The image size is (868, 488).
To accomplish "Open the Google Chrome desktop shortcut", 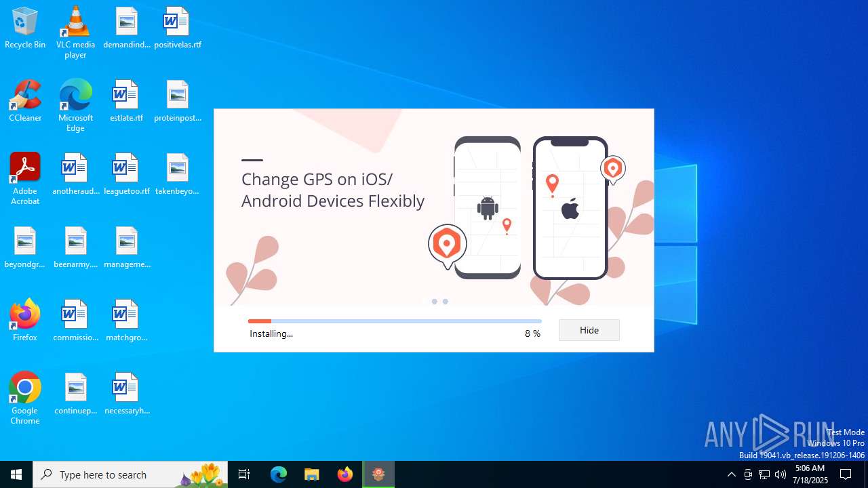I will point(25,399).
